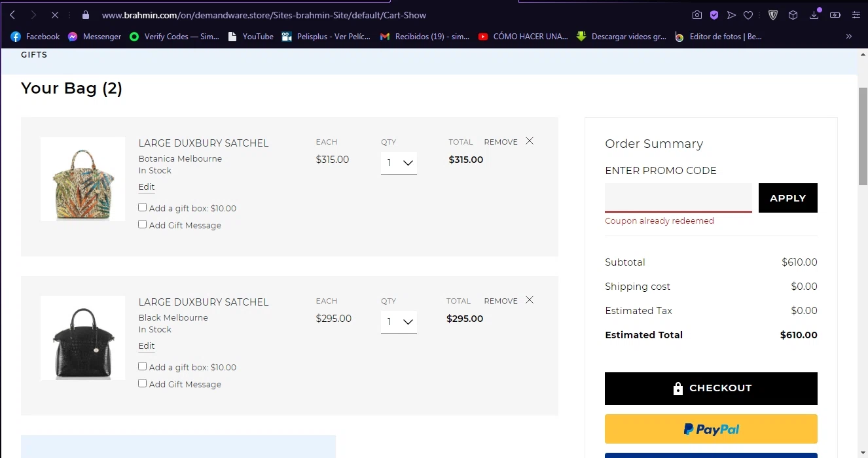Click the paper plane send icon
868x458 pixels.
731,14
